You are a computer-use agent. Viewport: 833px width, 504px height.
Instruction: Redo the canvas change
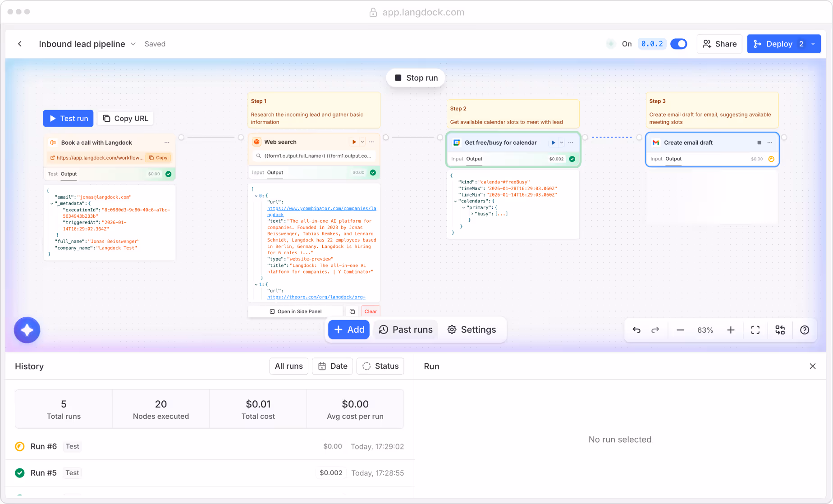point(655,330)
